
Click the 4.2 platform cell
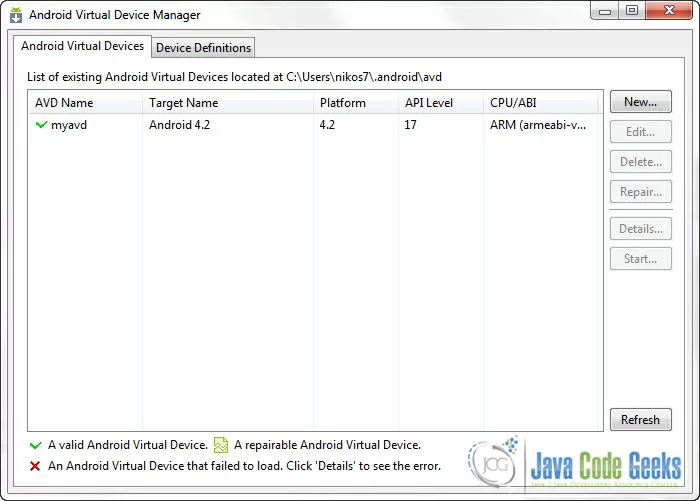coord(327,125)
